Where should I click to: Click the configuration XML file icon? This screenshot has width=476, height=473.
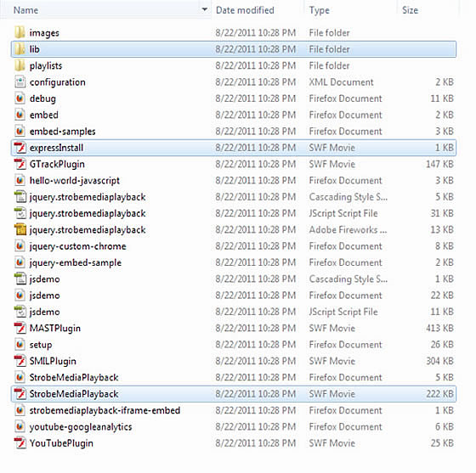coord(20,82)
